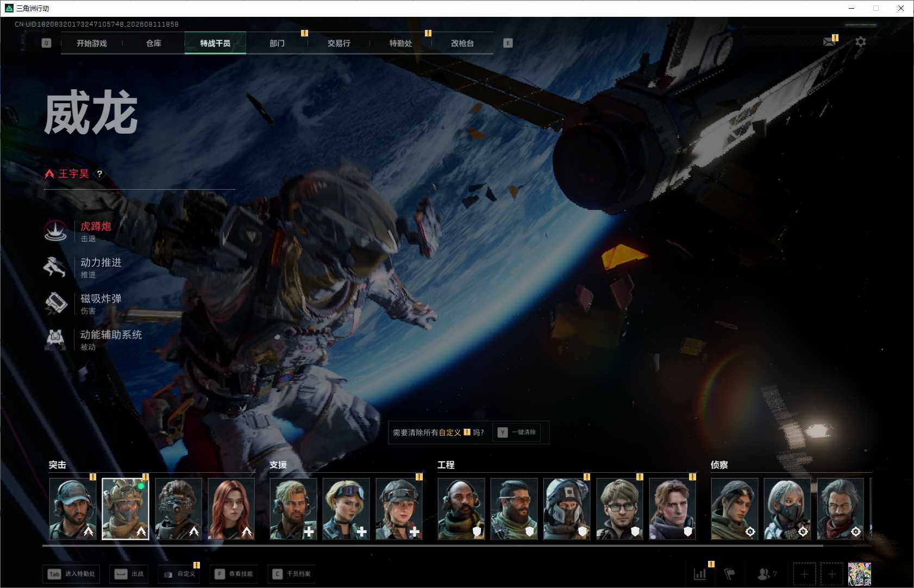The height and width of the screenshot is (588, 914).
Task: Click the 突击 class heading
Action: (58, 465)
